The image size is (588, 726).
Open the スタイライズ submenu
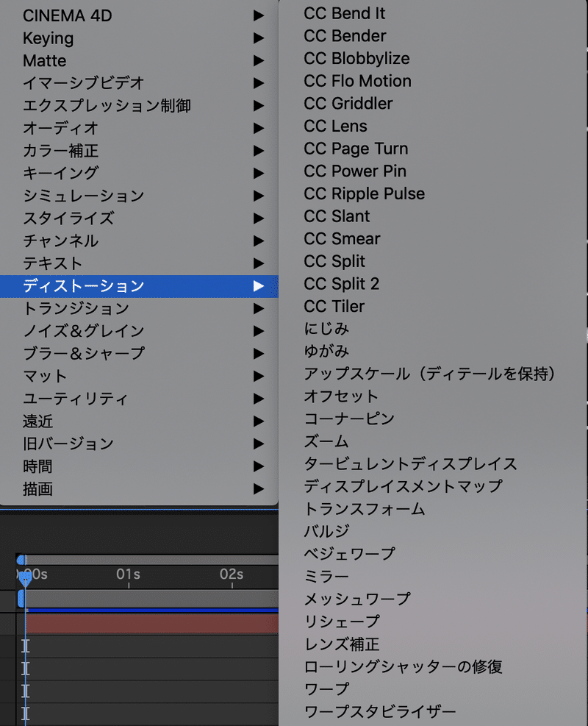coord(139,218)
